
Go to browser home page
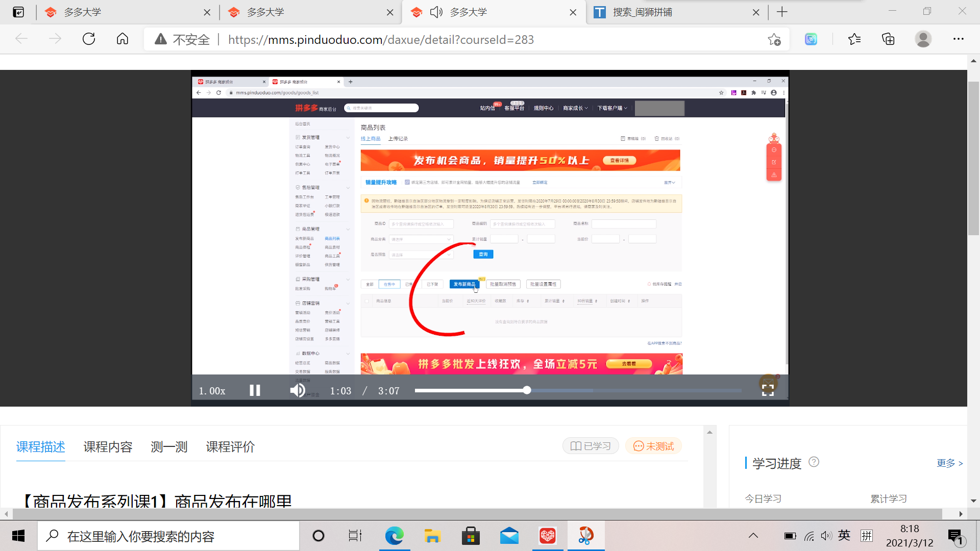tap(122, 39)
